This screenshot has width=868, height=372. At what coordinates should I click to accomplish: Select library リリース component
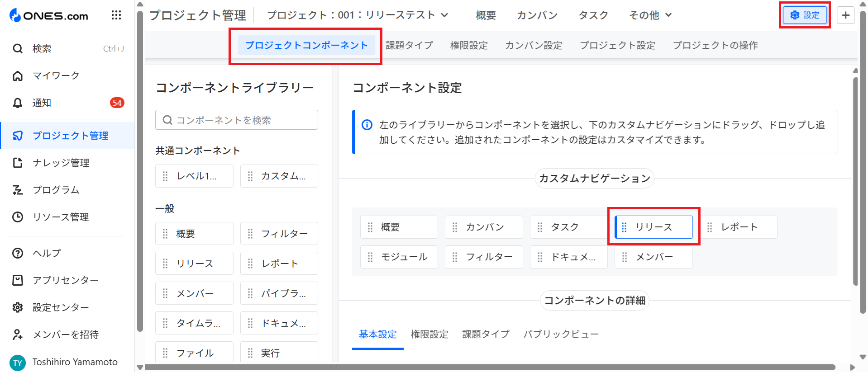coord(194,264)
